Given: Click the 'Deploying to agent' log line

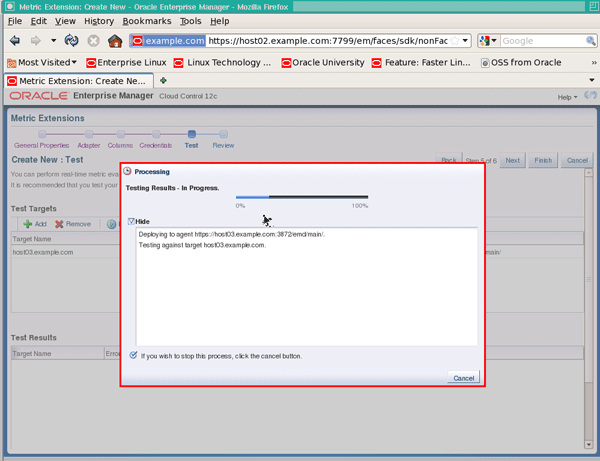Looking at the screenshot, I should (232, 234).
